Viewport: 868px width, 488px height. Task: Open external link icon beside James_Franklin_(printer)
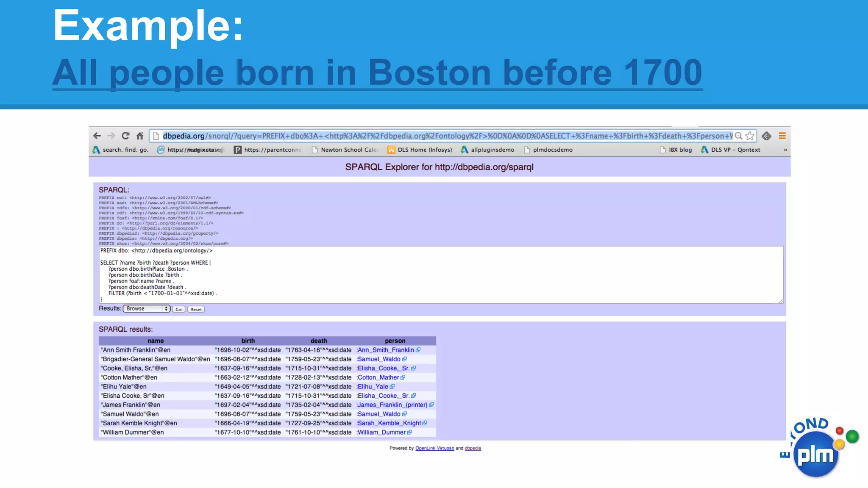[x=431, y=405]
